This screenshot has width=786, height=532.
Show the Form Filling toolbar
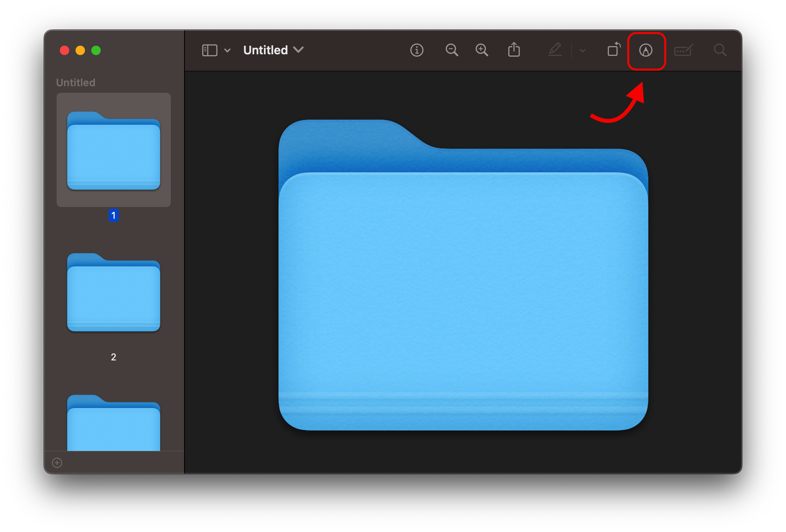pos(683,50)
